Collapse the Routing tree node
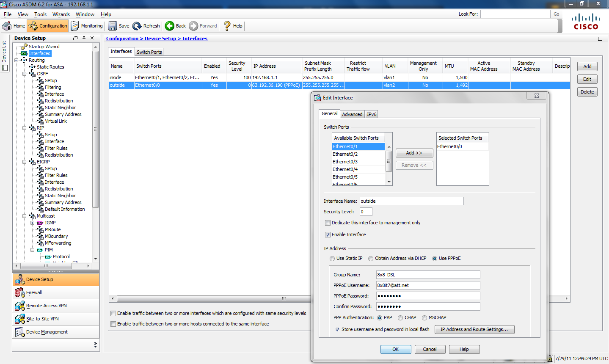The height and width of the screenshot is (364, 609). (x=17, y=60)
